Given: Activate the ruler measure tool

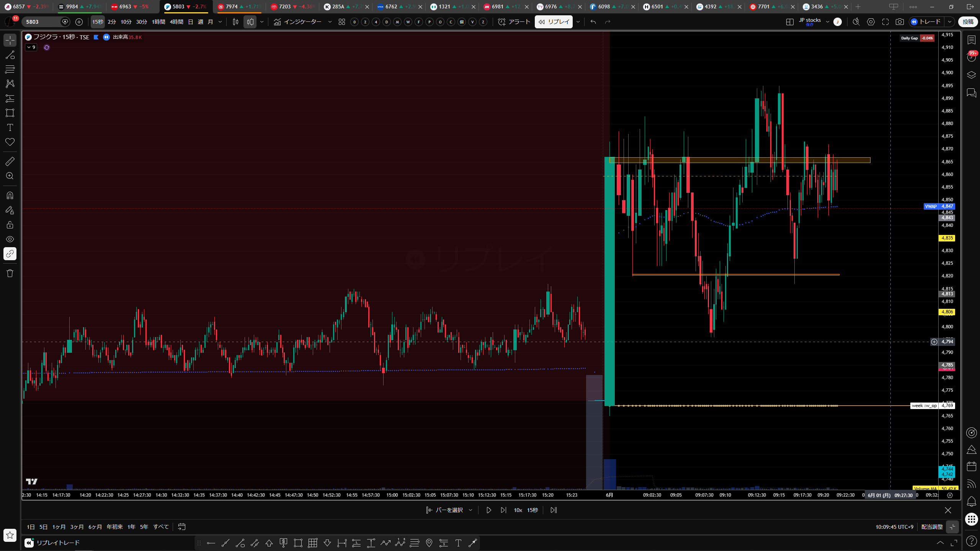Looking at the screenshot, I should point(10,161).
